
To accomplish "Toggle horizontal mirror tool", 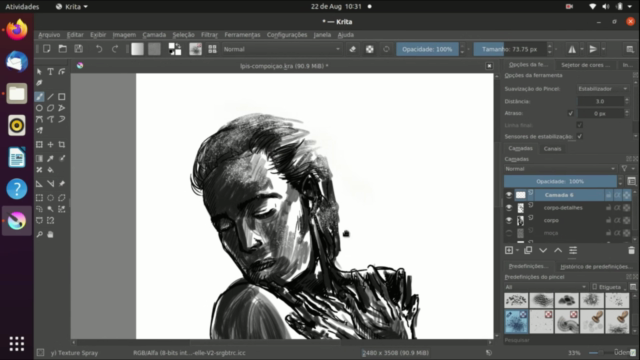I will [x=572, y=49].
